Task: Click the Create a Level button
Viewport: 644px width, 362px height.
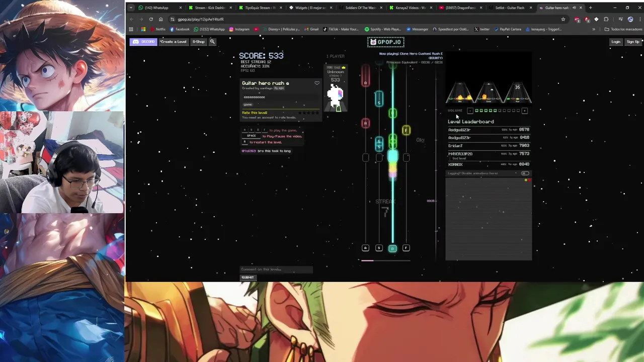Action: pyautogui.click(x=173, y=42)
